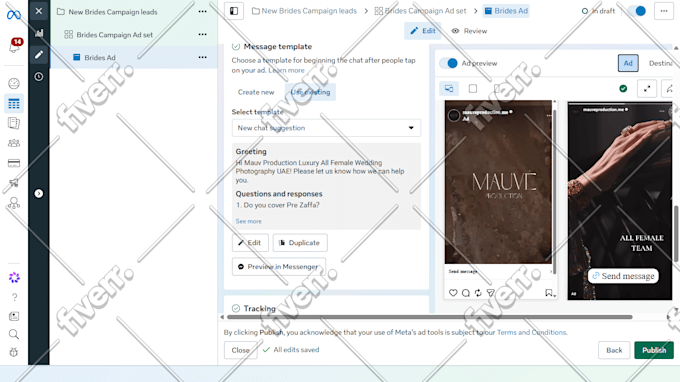The width and height of the screenshot is (680, 382).
Task: Expand dark sidebar with arrow circle button
Action: [x=39, y=193]
